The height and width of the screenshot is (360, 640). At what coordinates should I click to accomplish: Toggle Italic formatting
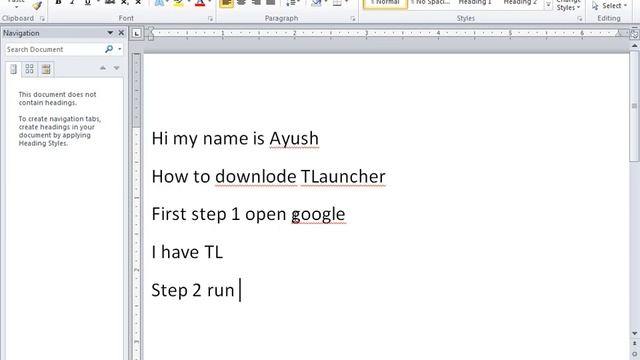tap(73, 3)
